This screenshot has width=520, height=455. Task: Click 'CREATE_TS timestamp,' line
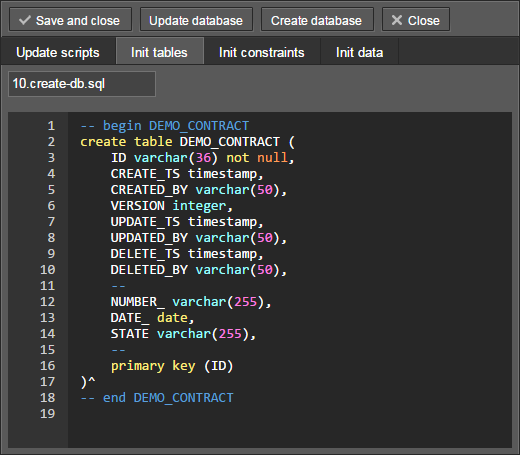click(187, 174)
